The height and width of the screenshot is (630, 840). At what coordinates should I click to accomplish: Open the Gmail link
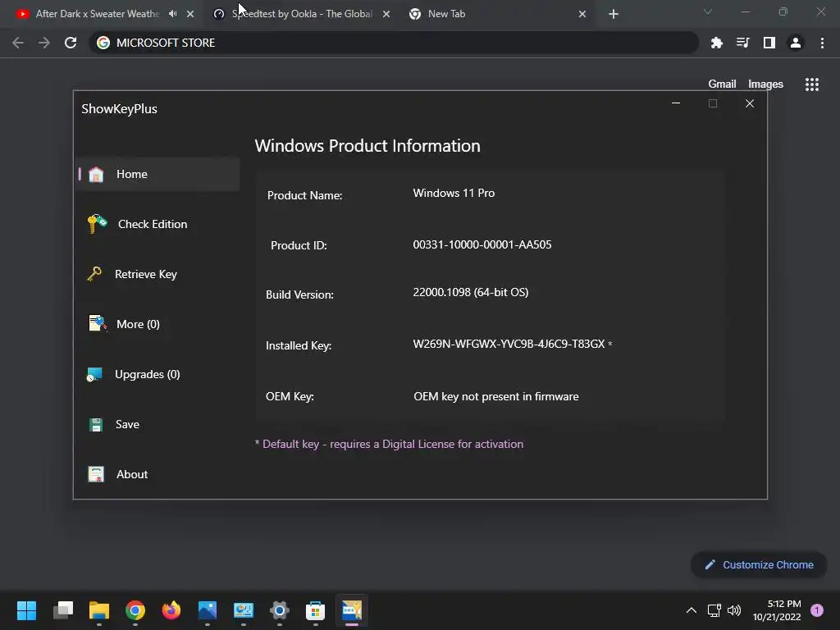722,84
